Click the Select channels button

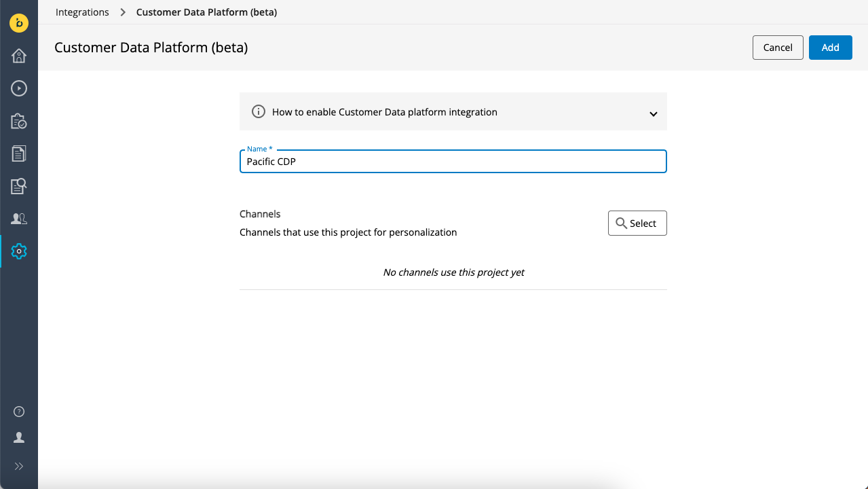tap(637, 223)
